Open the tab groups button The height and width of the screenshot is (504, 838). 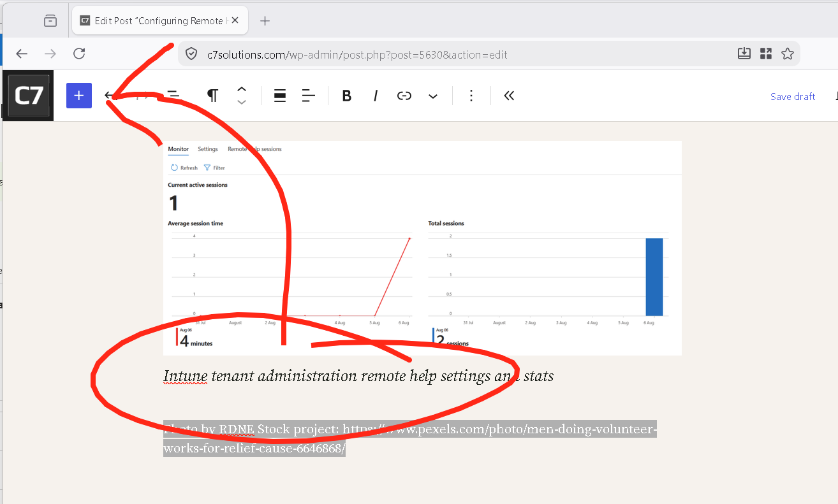point(50,21)
